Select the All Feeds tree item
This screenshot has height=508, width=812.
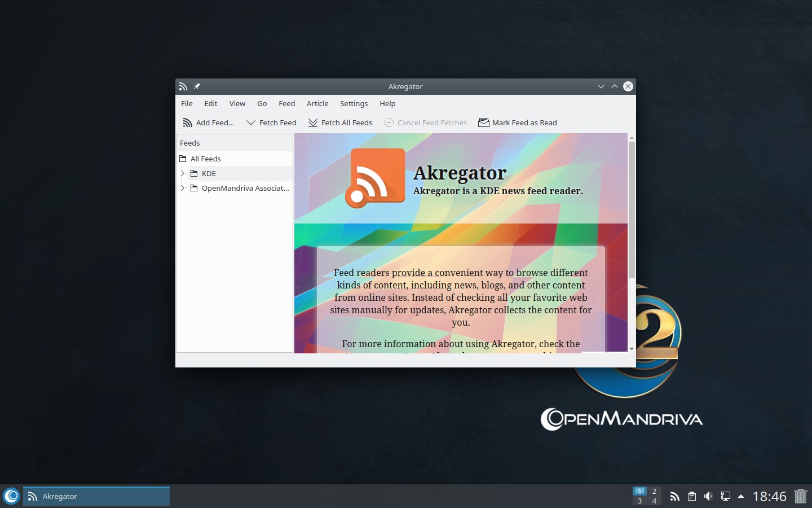206,159
